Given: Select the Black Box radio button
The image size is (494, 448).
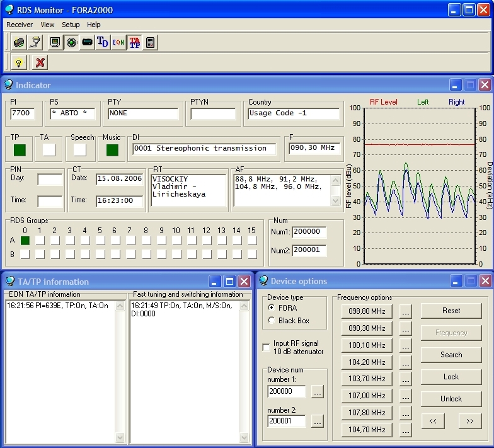Looking at the screenshot, I should point(272,320).
